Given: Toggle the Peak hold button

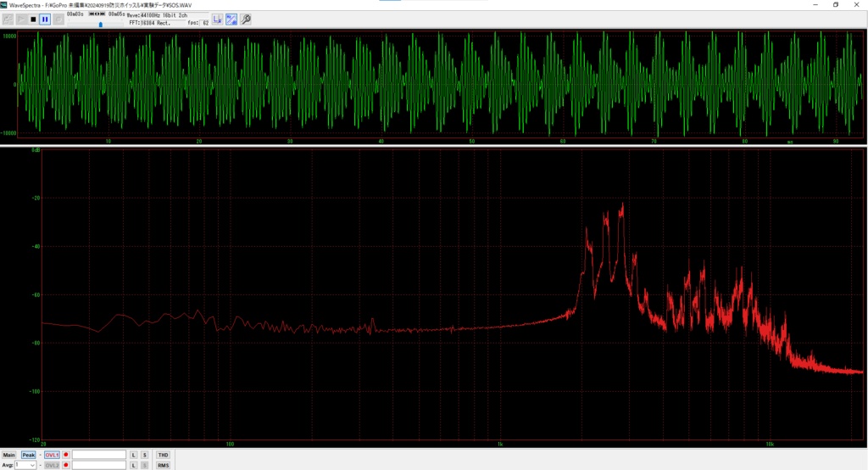Looking at the screenshot, I should tap(28, 455).
